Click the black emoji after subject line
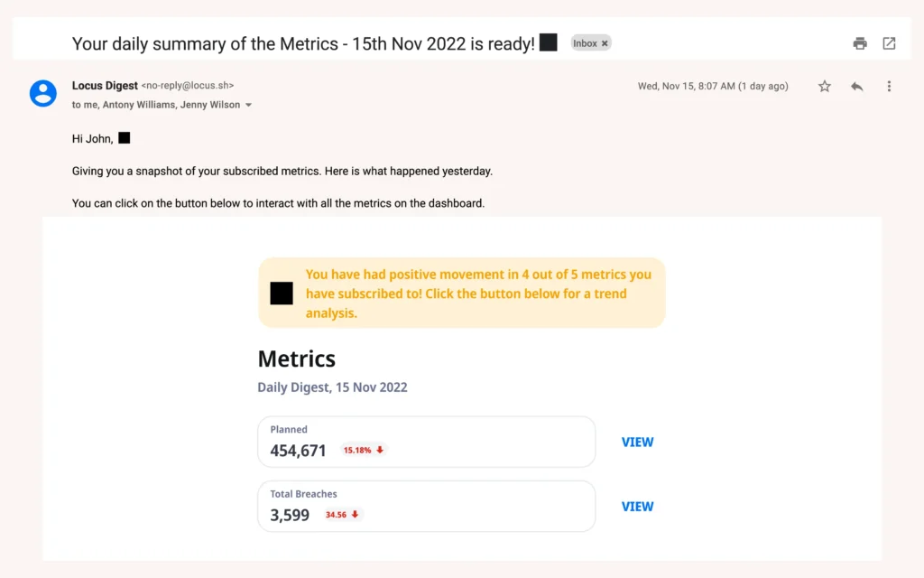The image size is (924, 578). point(548,42)
